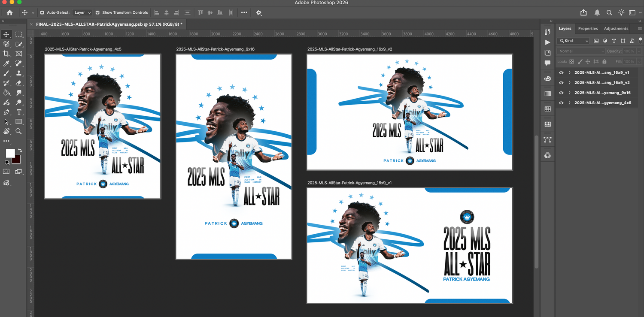The height and width of the screenshot is (317, 644).
Task: Toggle the pixel layers filter
Action: tap(596, 41)
